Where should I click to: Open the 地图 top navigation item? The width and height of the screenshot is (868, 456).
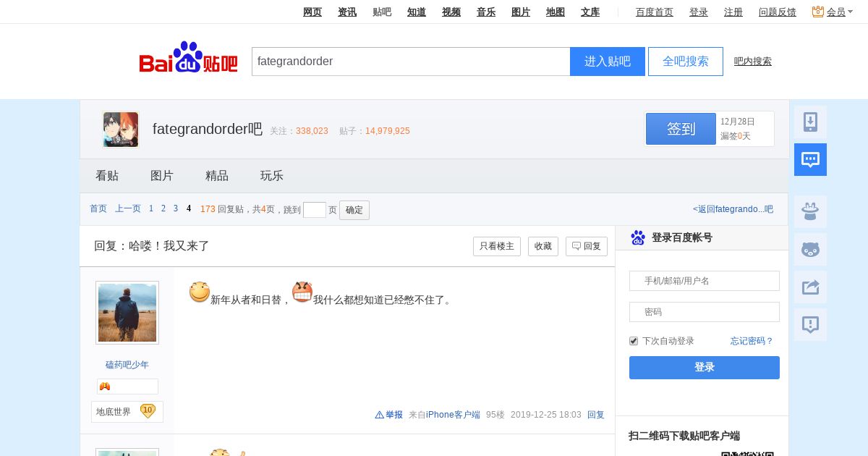tap(556, 12)
